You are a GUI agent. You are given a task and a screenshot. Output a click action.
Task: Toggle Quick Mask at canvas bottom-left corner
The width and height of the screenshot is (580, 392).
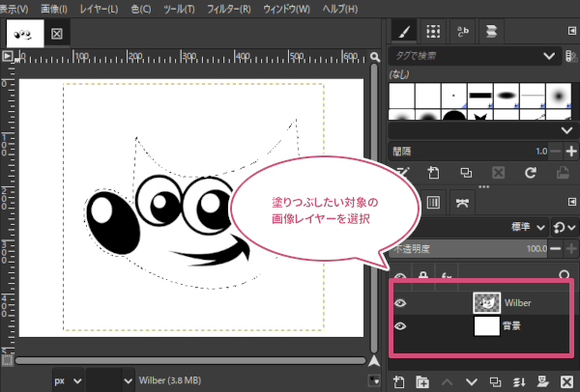point(9,360)
